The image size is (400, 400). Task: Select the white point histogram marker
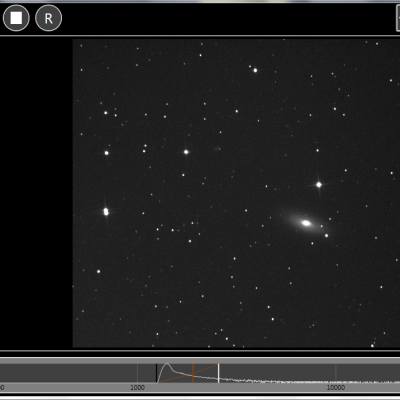coord(218,373)
